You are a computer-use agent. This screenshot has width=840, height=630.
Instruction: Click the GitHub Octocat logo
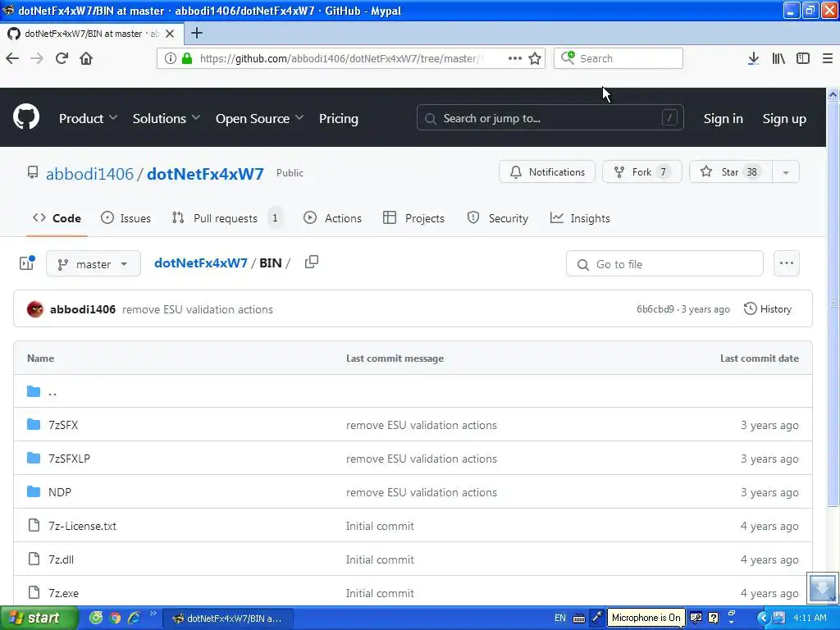(x=25, y=117)
